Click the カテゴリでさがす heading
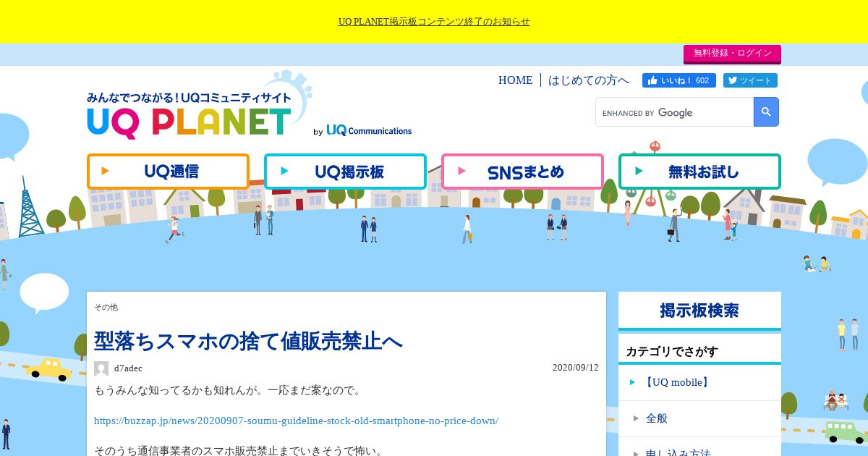 [672, 352]
